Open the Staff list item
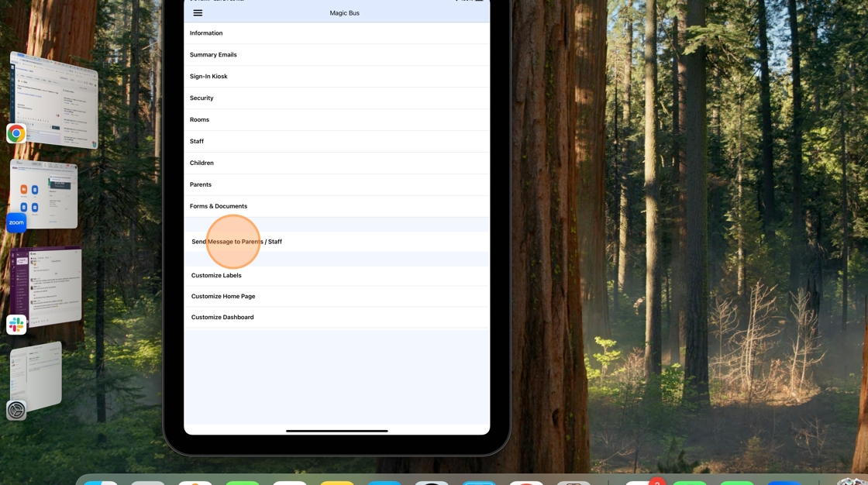Screen dimensions: 868x485 [336, 141]
